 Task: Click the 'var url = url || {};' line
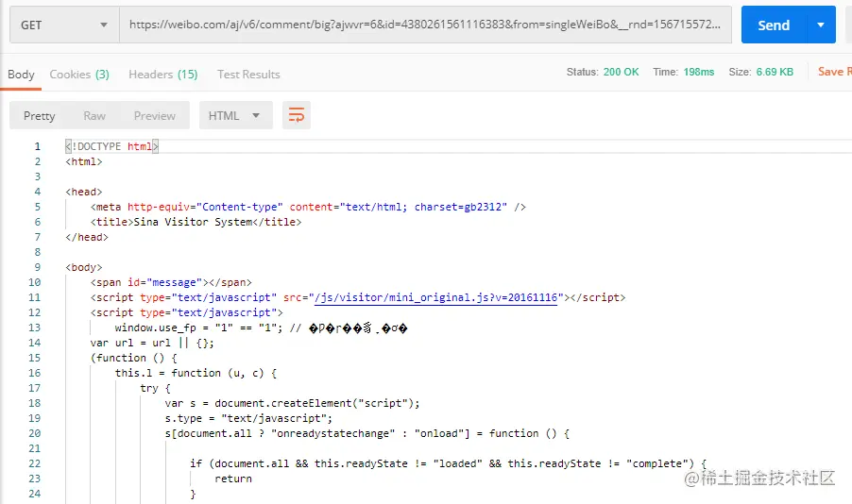pyautogui.click(x=152, y=344)
